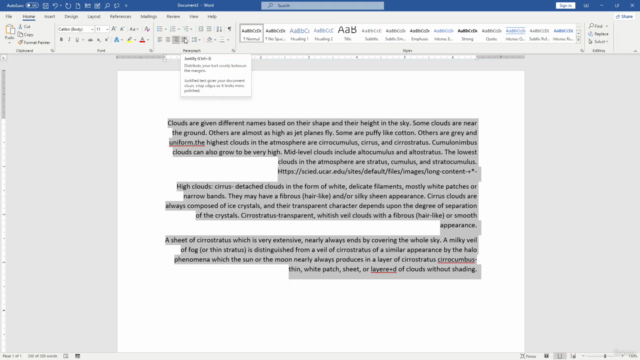Image resolution: width=640 pixels, height=360 pixels.
Task: Toggle italic formatting
Action: pyautogui.click(x=69, y=40)
